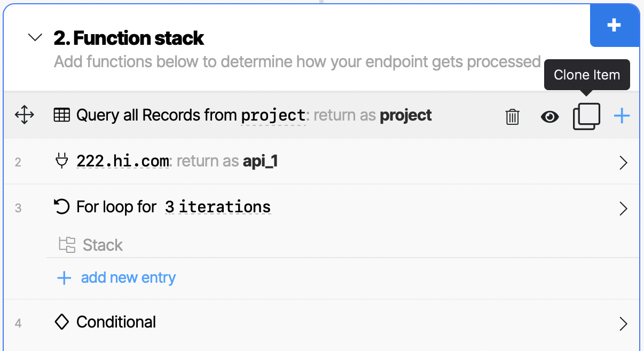
Task: Click the blue plus button at top right
Action: (x=614, y=25)
